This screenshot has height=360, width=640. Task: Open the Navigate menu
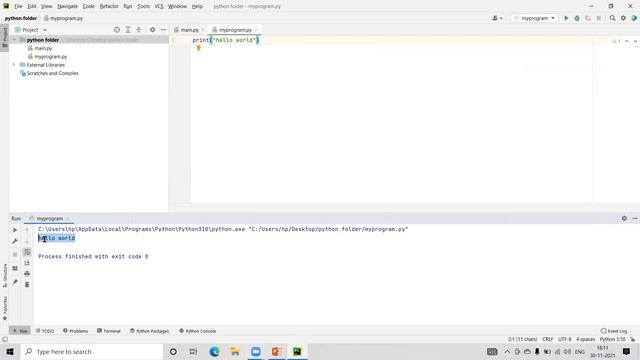67,7
